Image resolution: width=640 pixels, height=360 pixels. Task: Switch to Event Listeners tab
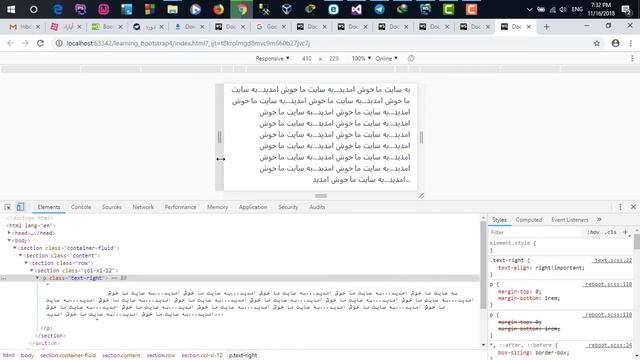(569, 220)
